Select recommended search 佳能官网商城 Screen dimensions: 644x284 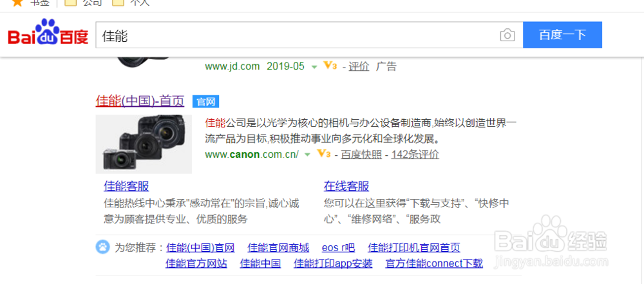[x=278, y=248]
